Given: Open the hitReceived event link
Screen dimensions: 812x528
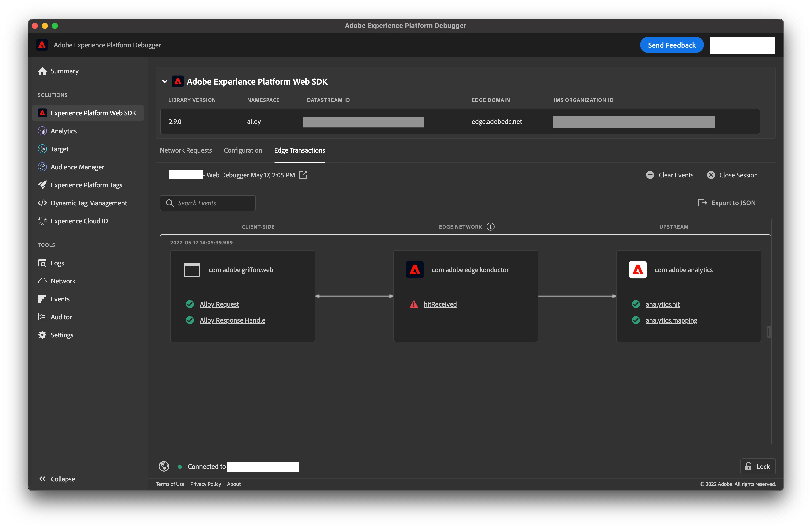Looking at the screenshot, I should 440,304.
